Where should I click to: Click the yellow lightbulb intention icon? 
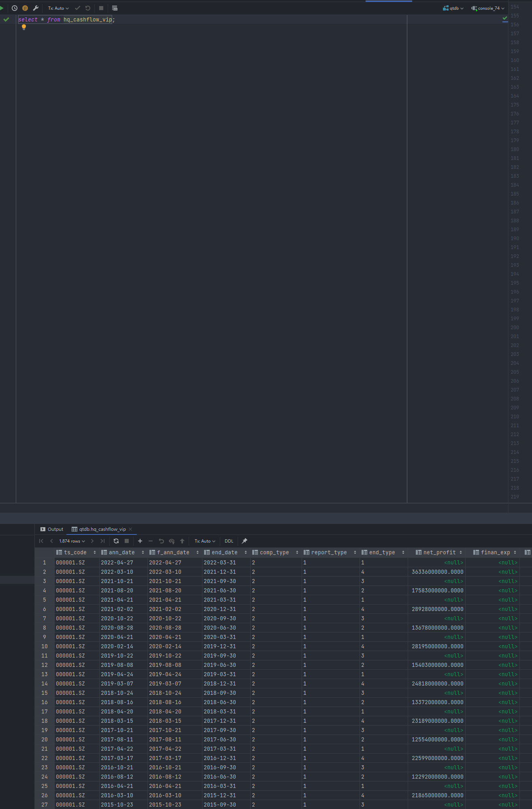pyautogui.click(x=24, y=27)
